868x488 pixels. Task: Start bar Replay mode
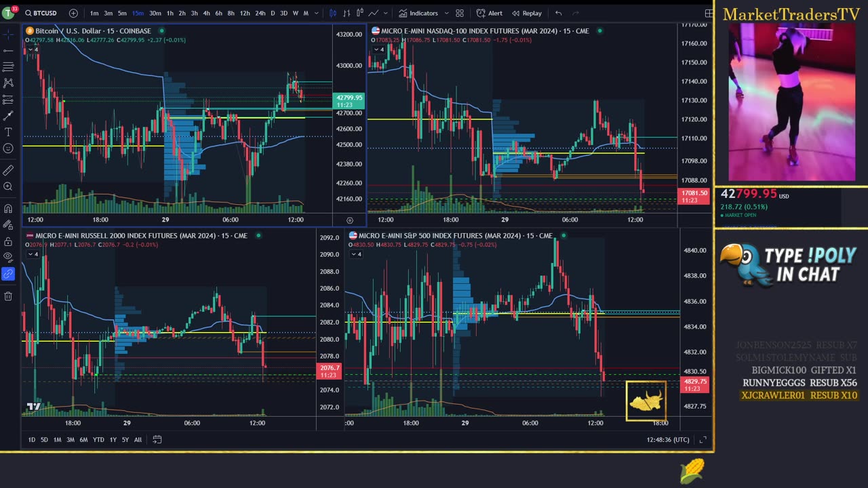527,13
